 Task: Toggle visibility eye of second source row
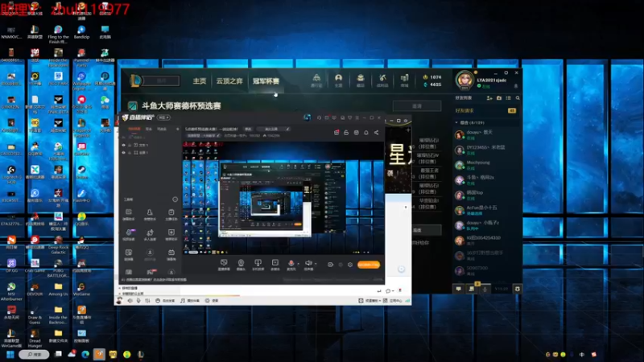click(124, 152)
